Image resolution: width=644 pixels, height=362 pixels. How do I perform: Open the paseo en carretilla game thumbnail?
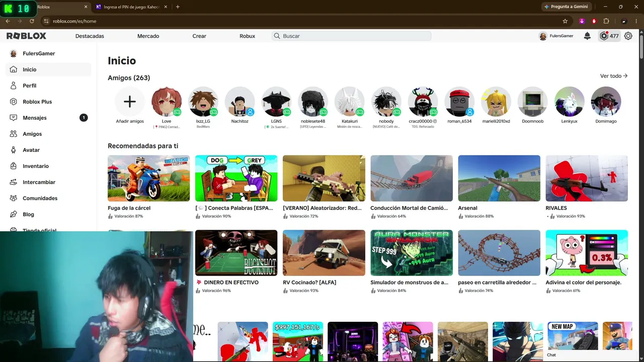(499, 253)
